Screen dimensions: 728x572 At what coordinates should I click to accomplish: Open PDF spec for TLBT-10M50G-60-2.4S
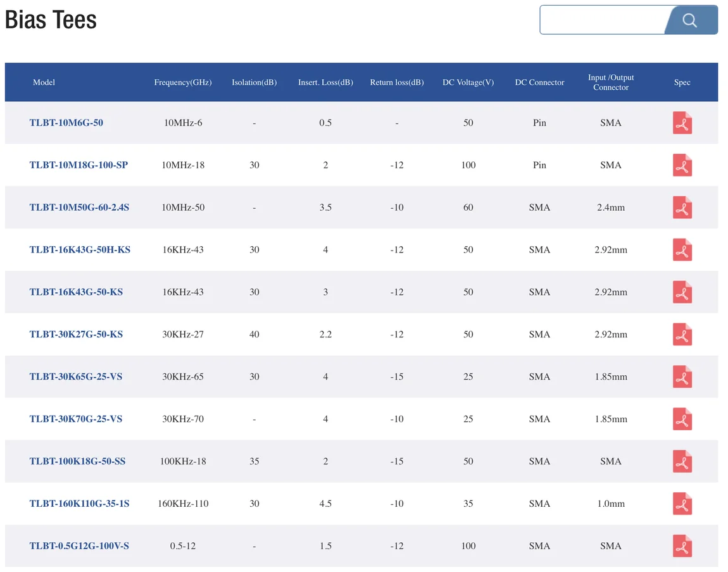(682, 208)
